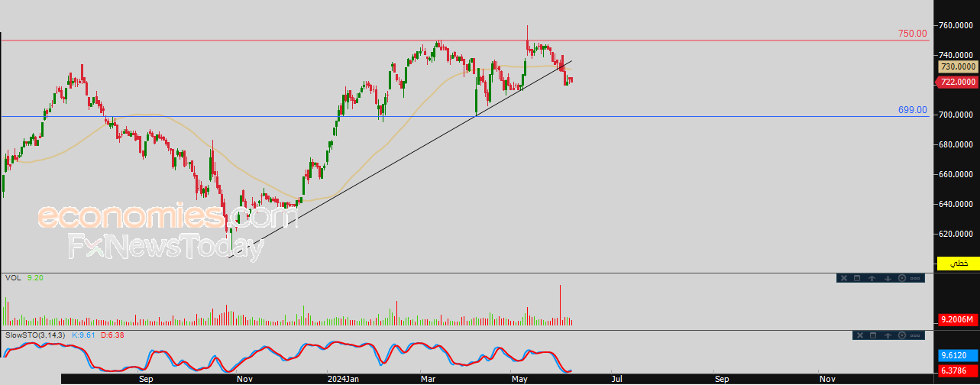Click the May time axis label
This screenshot has height=385, width=980.
click(520, 378)
